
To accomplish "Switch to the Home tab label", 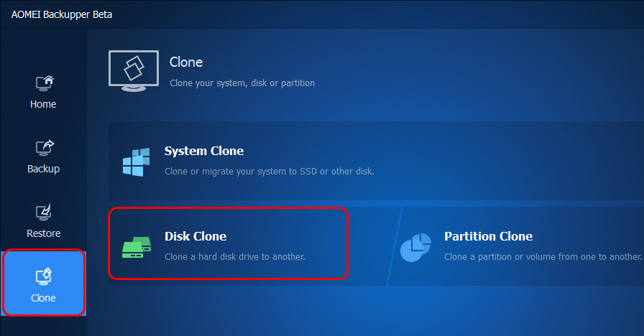I will coord(43,104).
